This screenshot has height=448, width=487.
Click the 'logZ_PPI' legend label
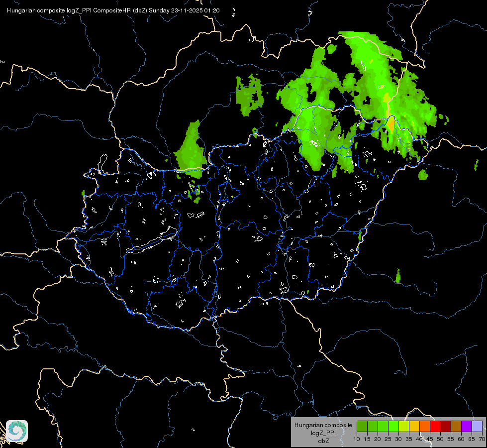[x=323, y=433]
